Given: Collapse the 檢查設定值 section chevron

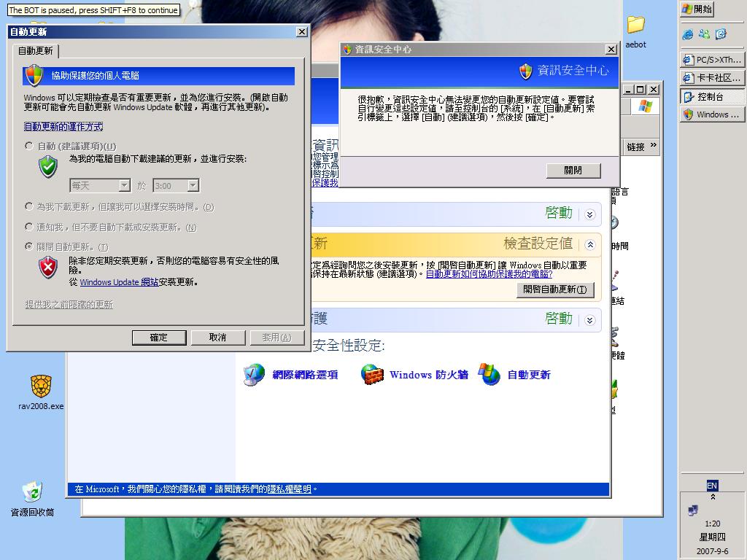Looking at the screenshot, I should click(589, 245).
